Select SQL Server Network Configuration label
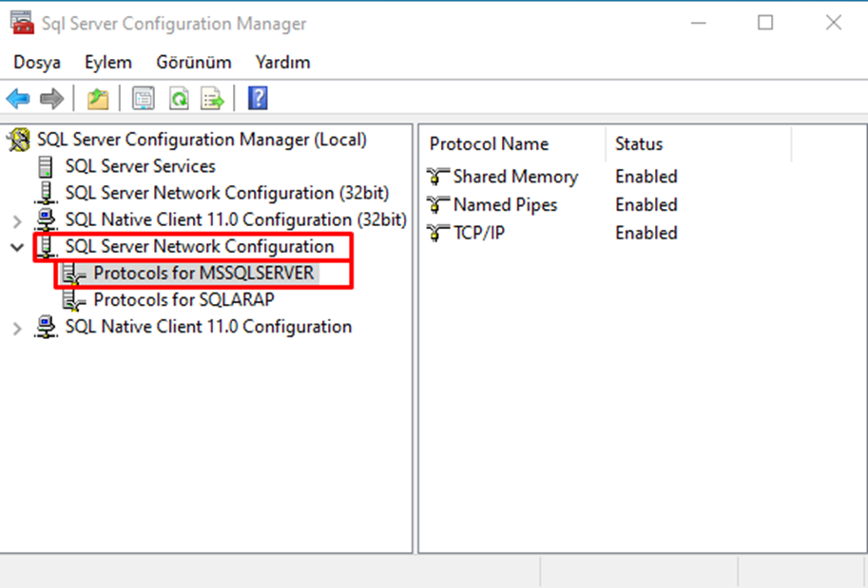 200,246
